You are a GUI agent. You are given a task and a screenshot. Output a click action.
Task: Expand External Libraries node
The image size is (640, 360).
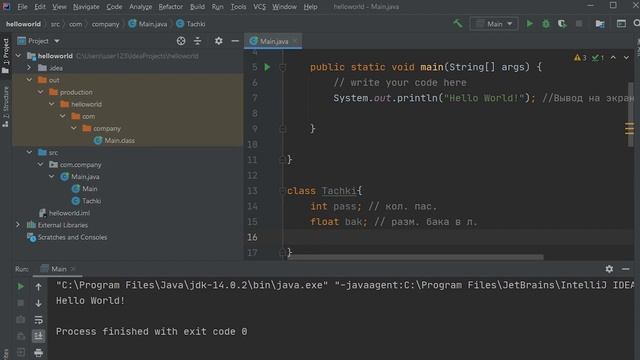point(18,225)
